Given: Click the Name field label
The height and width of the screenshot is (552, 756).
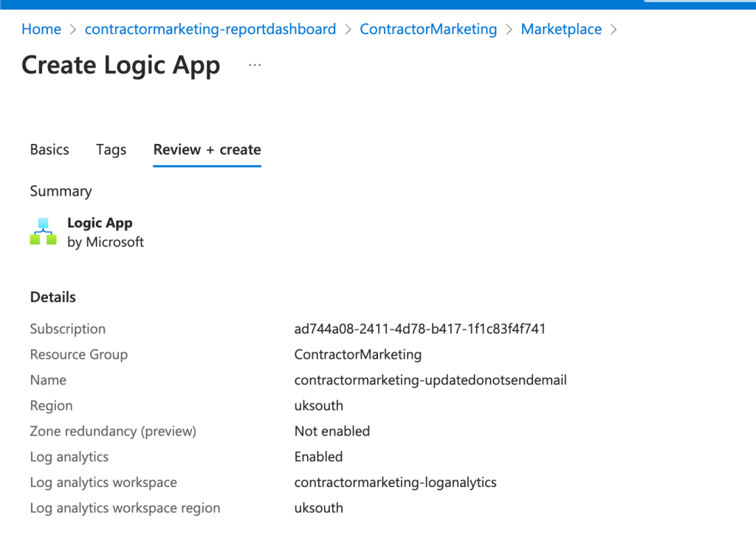Looking at the screenshot, I should [x=48, y=380].
